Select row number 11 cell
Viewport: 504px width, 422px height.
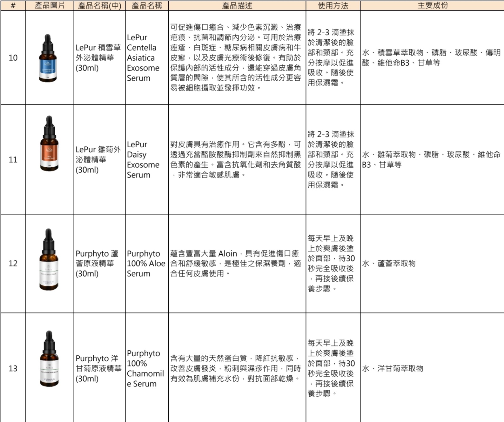click(x=13, y=159)
